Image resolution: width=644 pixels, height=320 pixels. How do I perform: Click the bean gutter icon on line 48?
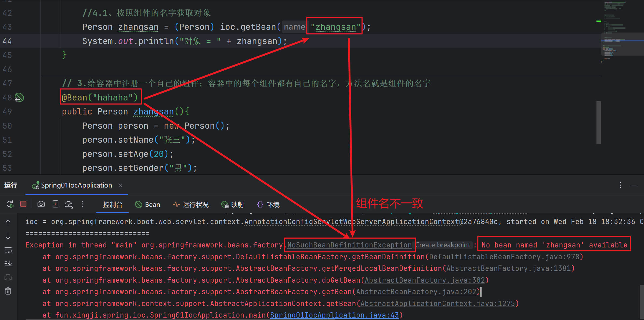point(19,98)
